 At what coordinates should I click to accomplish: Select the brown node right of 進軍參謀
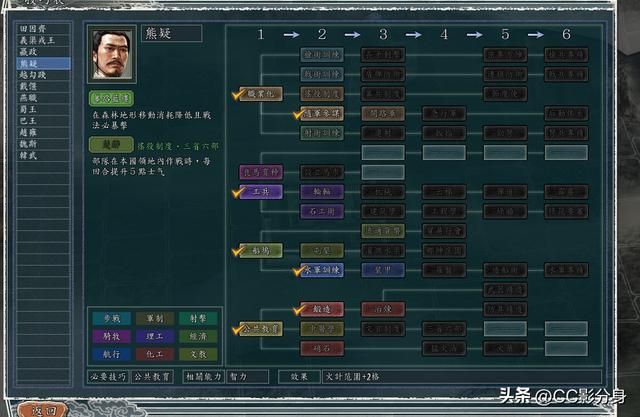[x=383, y=113]
